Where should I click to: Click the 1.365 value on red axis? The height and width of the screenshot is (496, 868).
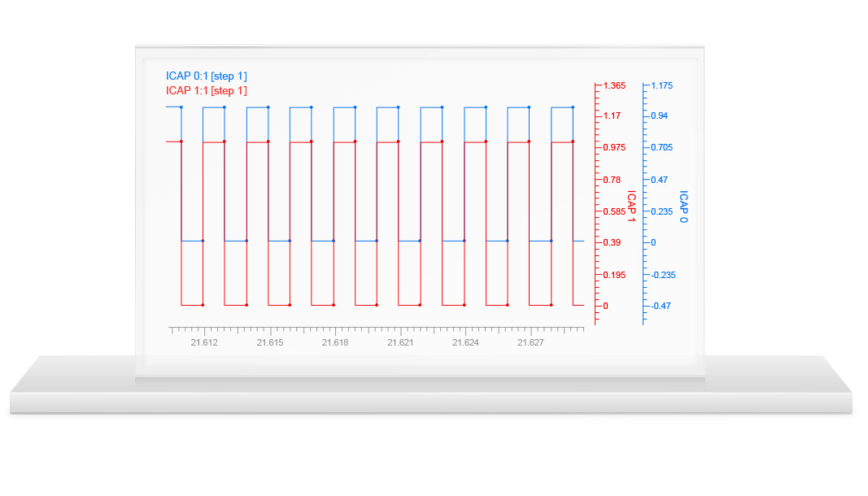614,85
